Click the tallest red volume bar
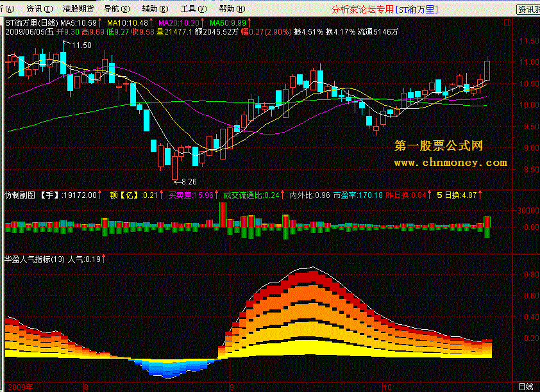 coord(223,215)
